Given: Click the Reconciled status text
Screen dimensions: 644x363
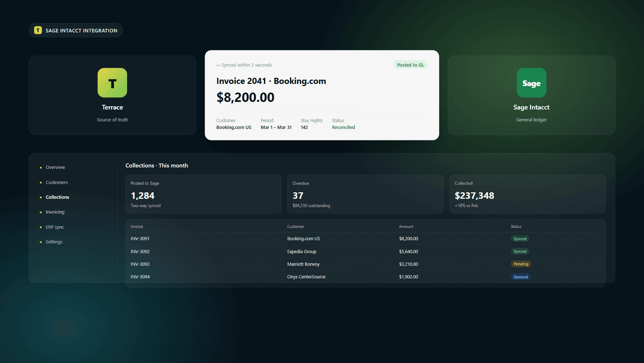Looking at the screenshot, I should (343, 127).
